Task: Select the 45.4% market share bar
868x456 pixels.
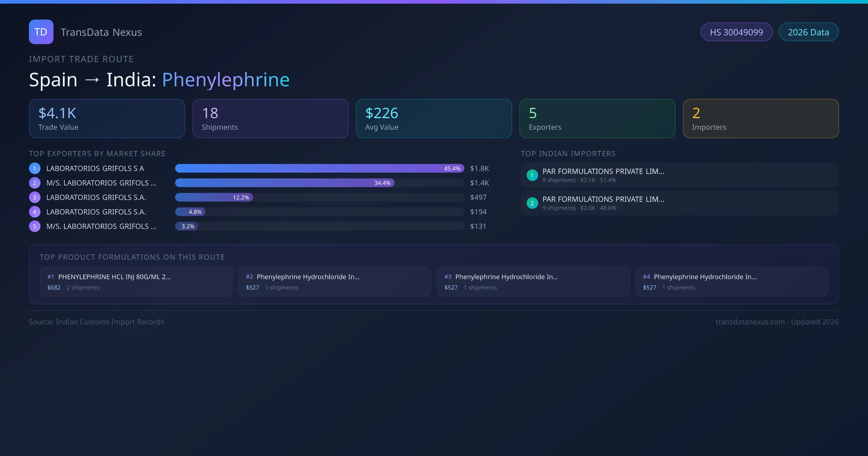Action: 318,168
